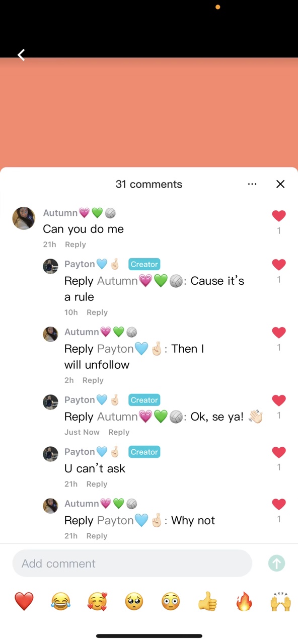Open the three-dots comment options menu
298x644 pixels.
tap(252, 184)
